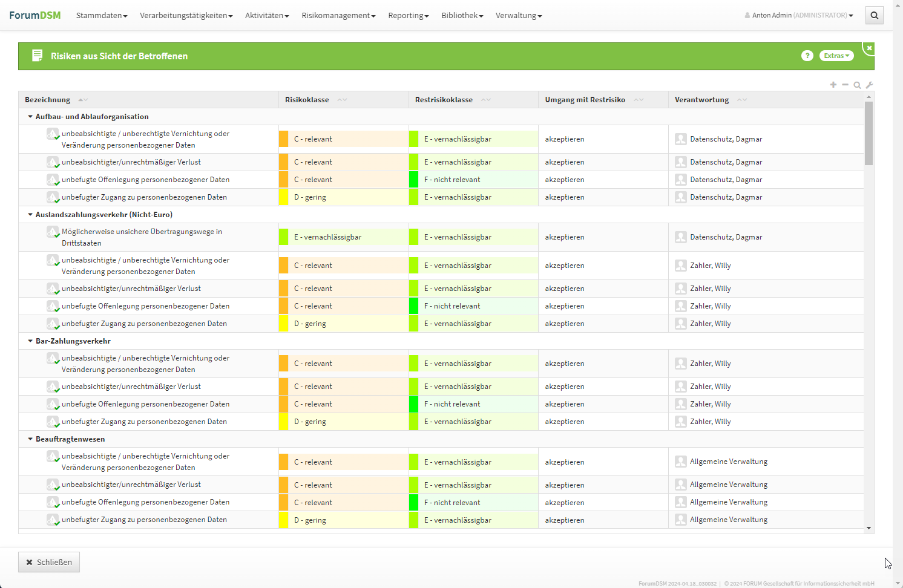This screenshot has width=903, height=588.
Task: Click the minus icon to collapse all groups
Action: coord(845,85)
